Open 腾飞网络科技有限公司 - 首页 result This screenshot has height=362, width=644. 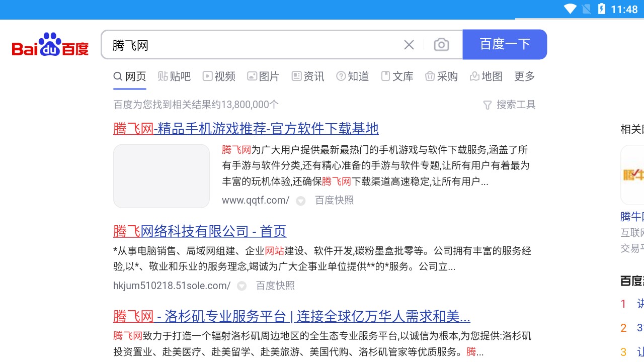tap(200, 231)
